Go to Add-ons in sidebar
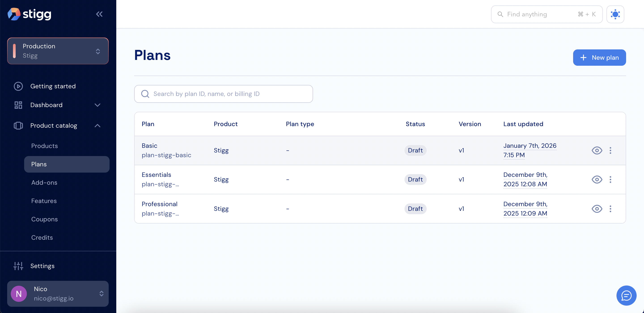This screenshot has width=644, height=313. point(44,182)
